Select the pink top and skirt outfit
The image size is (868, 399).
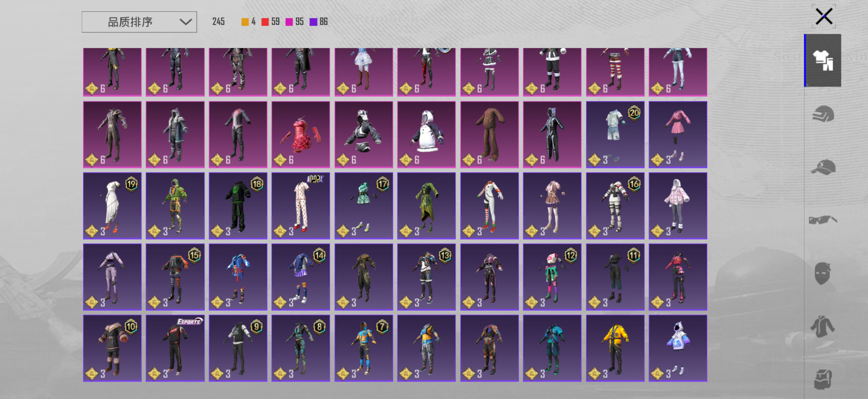[678, 135]
